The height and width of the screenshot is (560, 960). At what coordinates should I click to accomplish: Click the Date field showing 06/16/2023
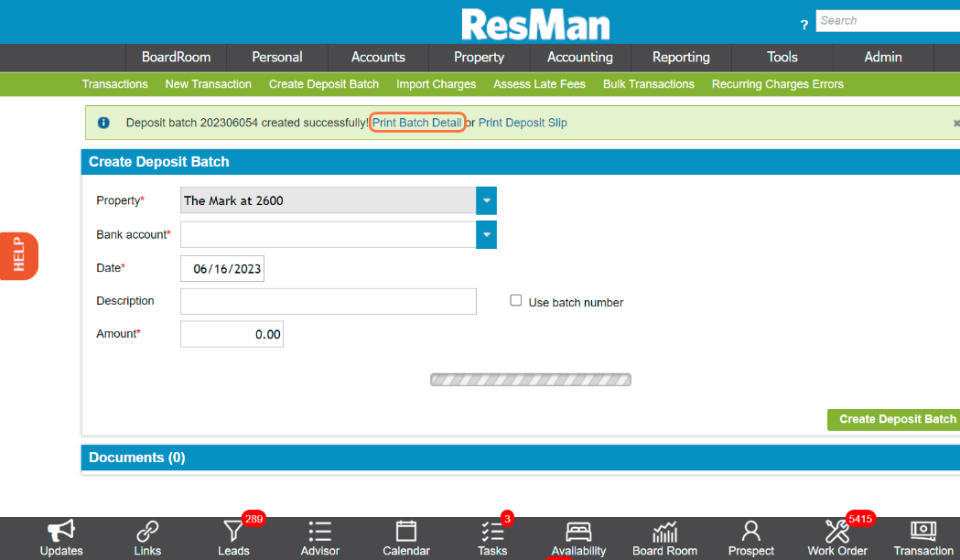[x=222, y=269]
